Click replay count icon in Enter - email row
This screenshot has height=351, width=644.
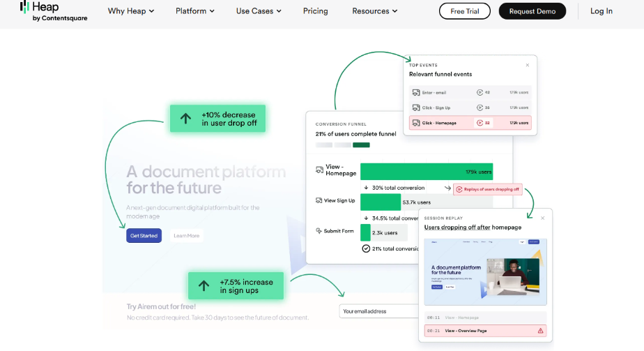(x=480, y=93)
